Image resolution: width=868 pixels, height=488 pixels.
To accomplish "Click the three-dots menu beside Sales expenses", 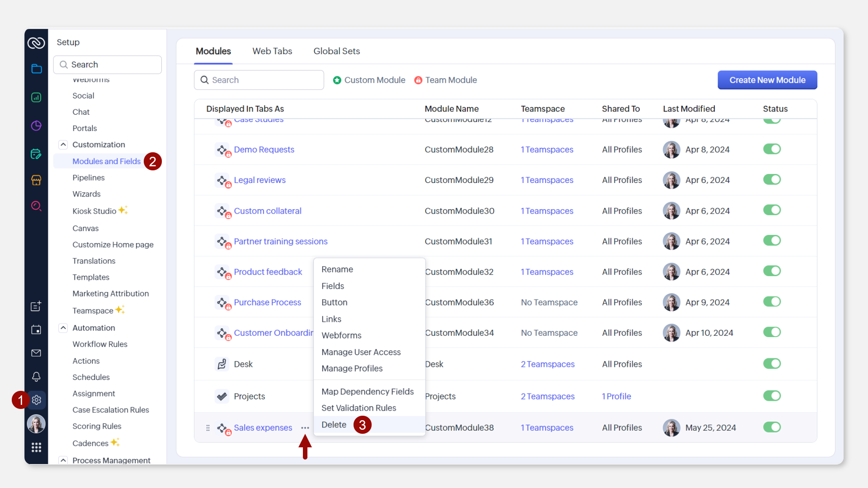I will pos(305,428).
